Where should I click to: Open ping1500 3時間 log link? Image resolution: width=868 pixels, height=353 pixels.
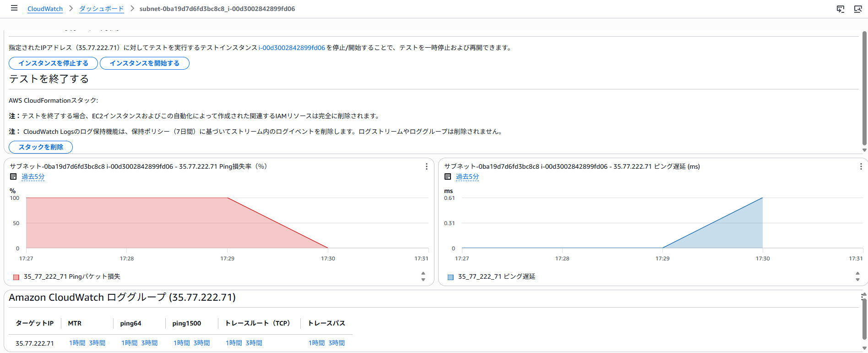coord(201,343)
